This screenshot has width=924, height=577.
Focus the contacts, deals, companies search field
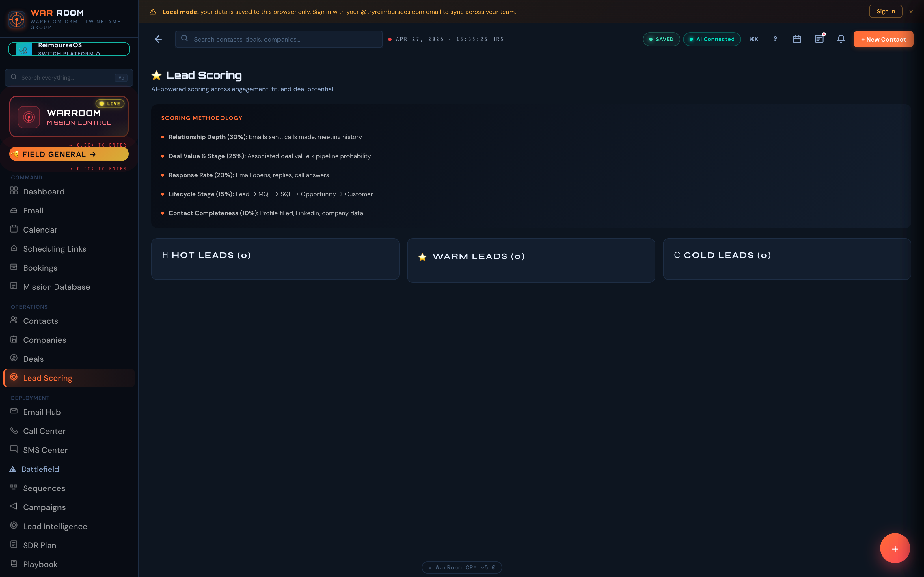[279, 39]
